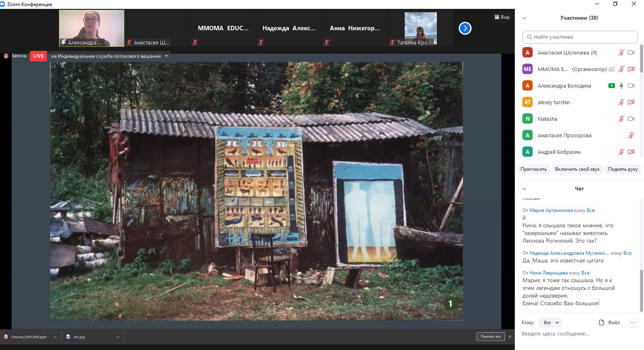The image size is (644, 350).
Task: Toggle the camera for Анастасия Шоличева (Я)
Action: pyautogui.click(x=631, y=52)
